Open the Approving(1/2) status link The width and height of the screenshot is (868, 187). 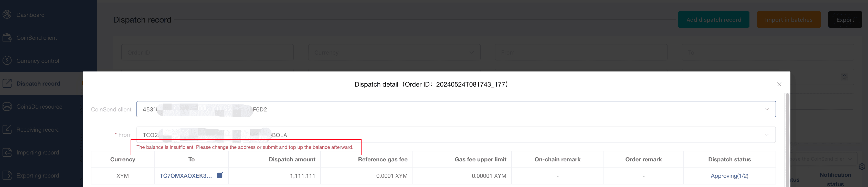click(729, 176)
